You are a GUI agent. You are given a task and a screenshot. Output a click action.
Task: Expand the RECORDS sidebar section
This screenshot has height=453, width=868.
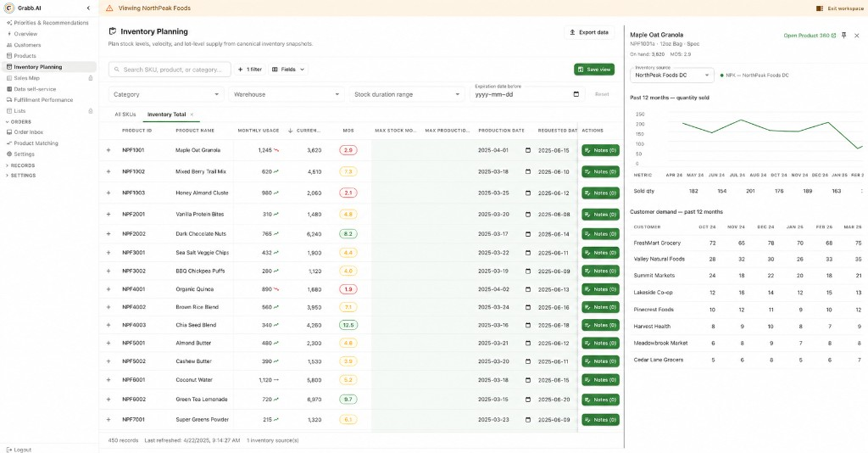(x=21, y=165)
